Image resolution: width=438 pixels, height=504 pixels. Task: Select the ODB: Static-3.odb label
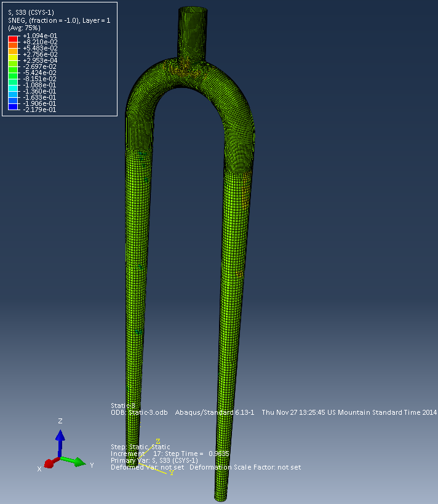[139, 412]
